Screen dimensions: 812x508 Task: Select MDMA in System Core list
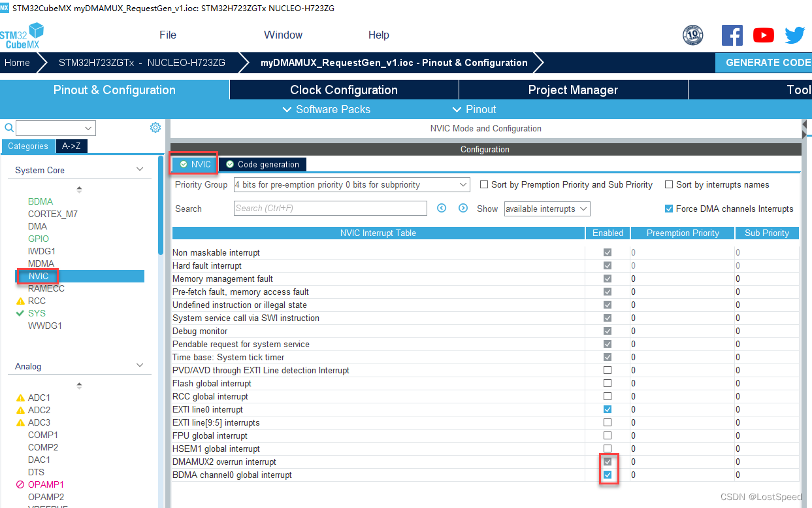tap(41, 263)
